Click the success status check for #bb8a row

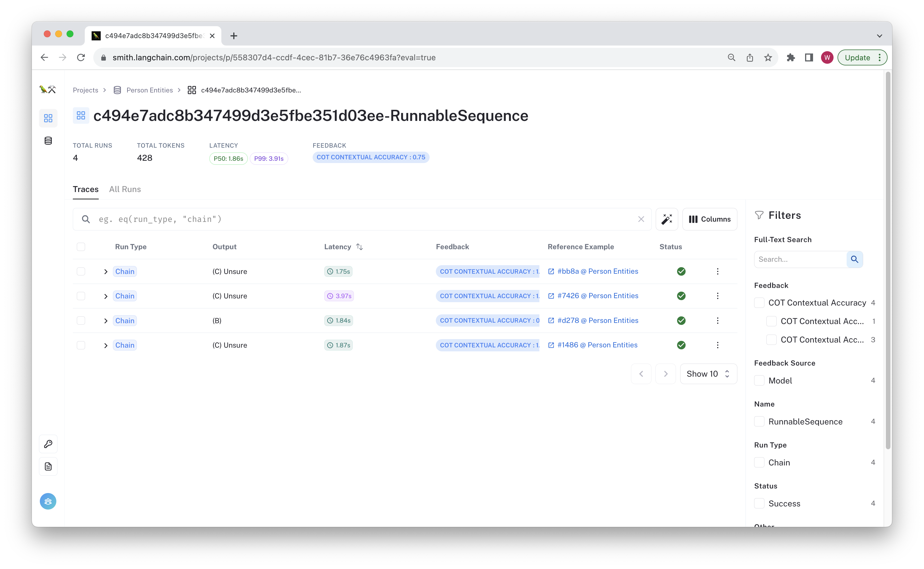(x=681, y=271)
